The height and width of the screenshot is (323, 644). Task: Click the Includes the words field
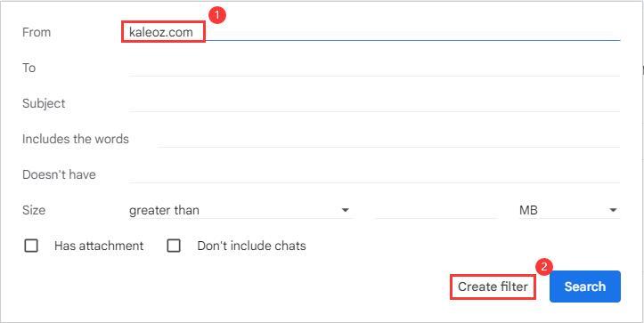(389, 139)
